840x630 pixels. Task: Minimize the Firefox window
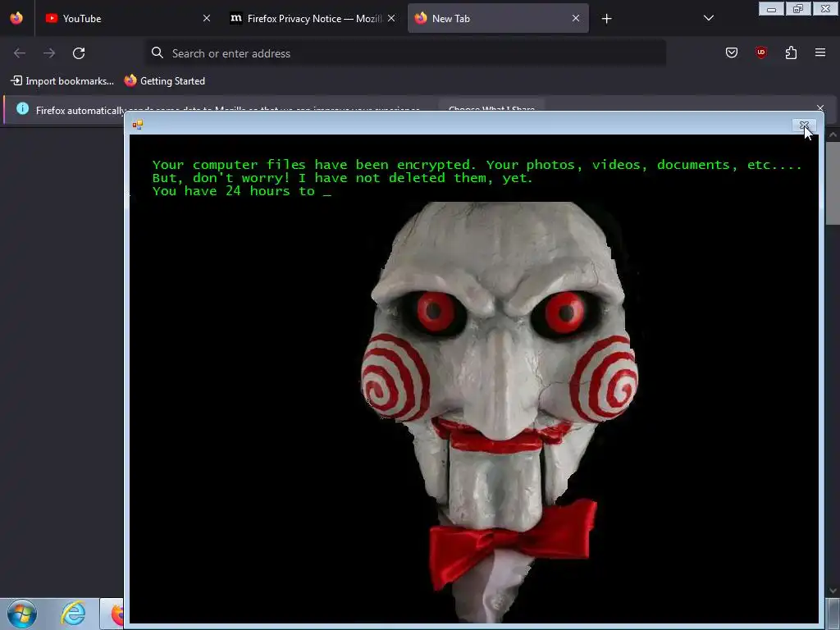coord(771,9)
